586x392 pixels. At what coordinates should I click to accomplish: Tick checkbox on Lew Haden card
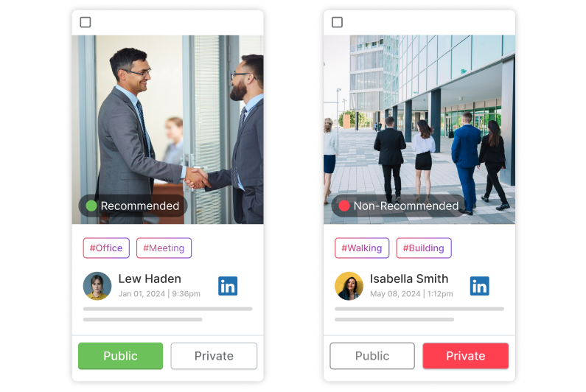tap(86, 22)
